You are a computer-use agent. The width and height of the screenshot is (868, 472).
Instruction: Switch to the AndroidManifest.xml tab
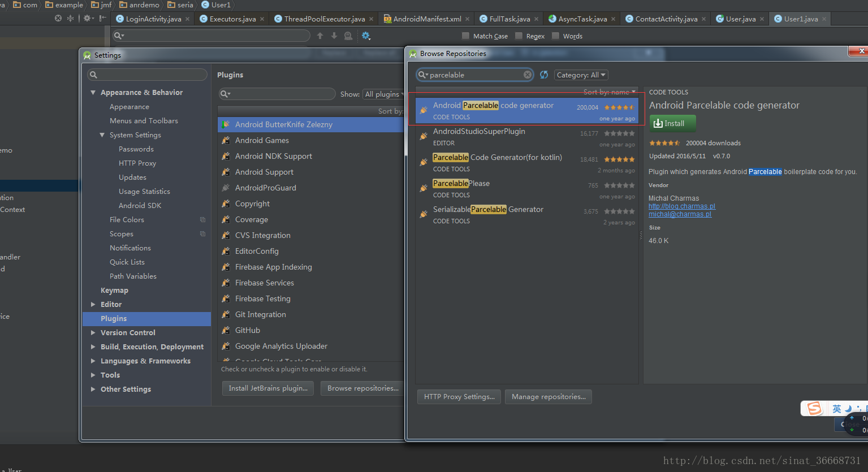click(427, 19)
